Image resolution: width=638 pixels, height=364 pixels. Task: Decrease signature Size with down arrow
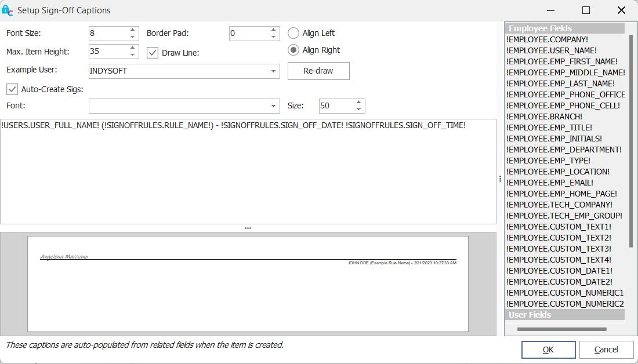(358, 110)
